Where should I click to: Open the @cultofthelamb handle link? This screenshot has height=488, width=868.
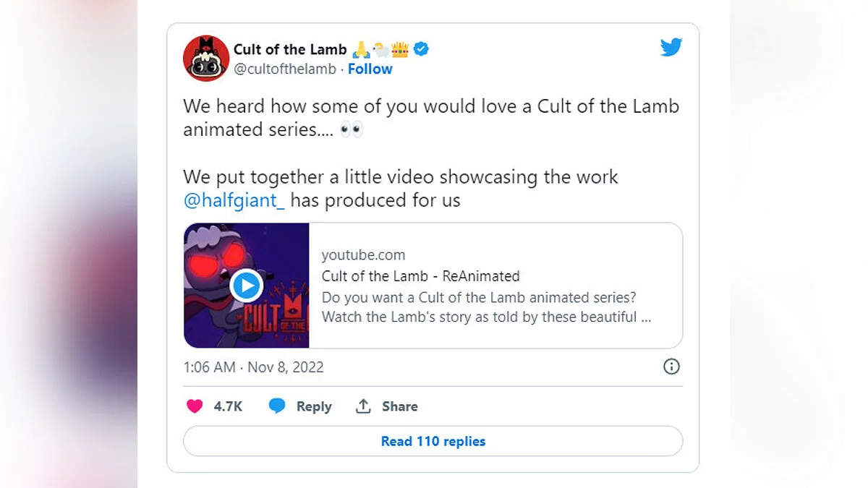[x=285, y=69]
